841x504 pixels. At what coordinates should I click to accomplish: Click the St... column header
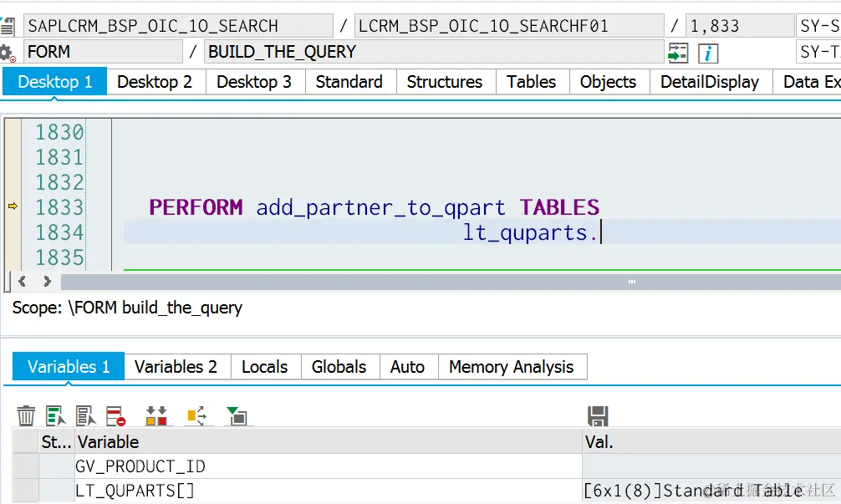(56, 442)
